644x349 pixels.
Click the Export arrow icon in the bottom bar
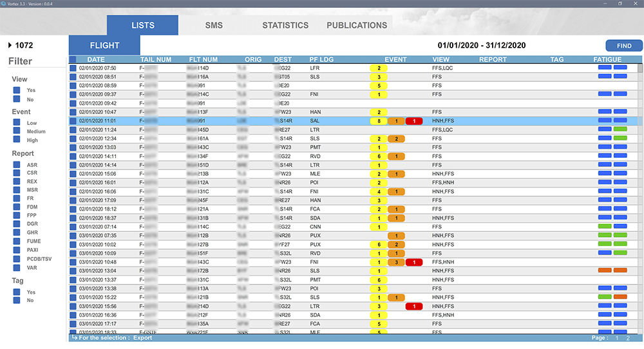tap(75, 337)
